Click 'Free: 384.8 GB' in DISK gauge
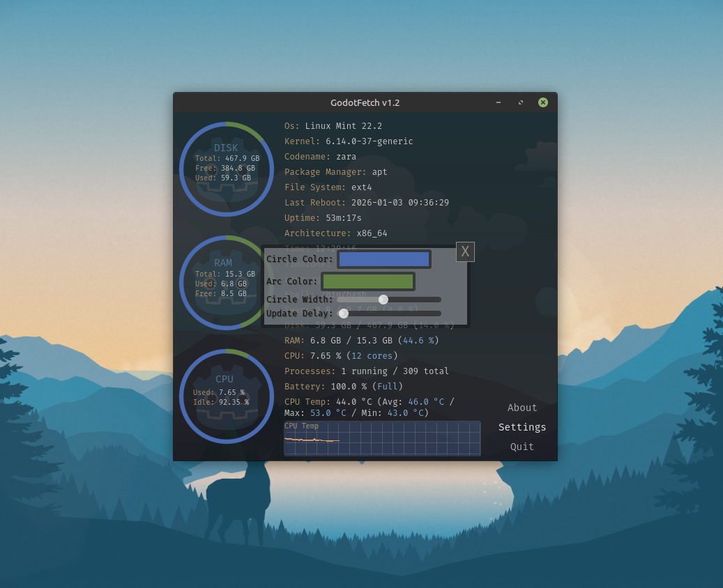The width and height of the screenshot is (723, 588). click(225, 168)
